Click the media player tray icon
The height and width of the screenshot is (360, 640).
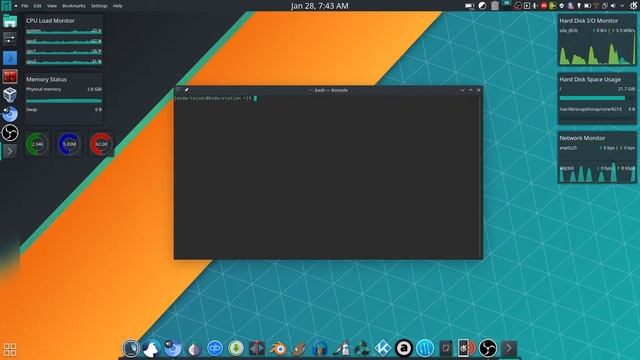(x=527, y=6)
